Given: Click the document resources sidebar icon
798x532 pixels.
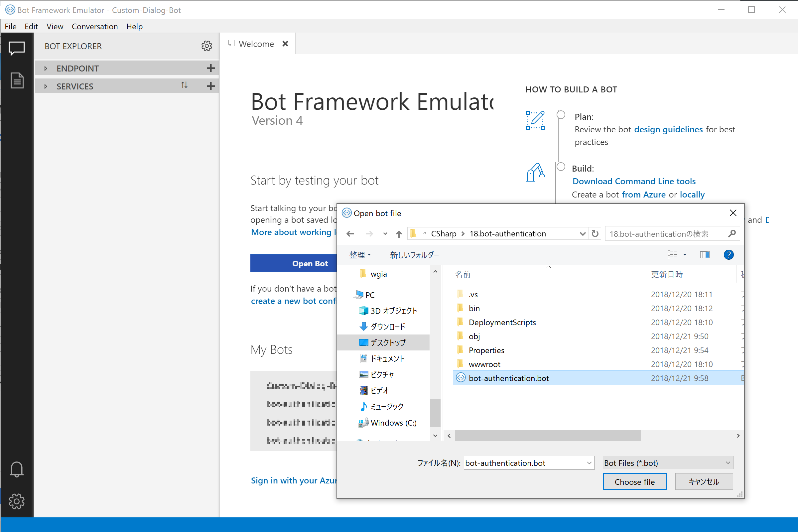Looking at the screenshot, I should pos(16,80).
